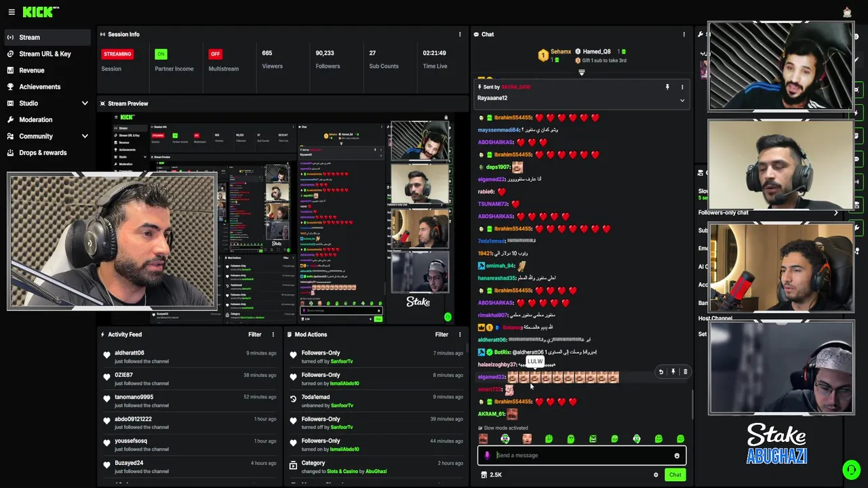This screenshot has width=868, height=488.
Task: Open the emoji picker in message box
Action: pyautogui.click(x=677, y=455)
